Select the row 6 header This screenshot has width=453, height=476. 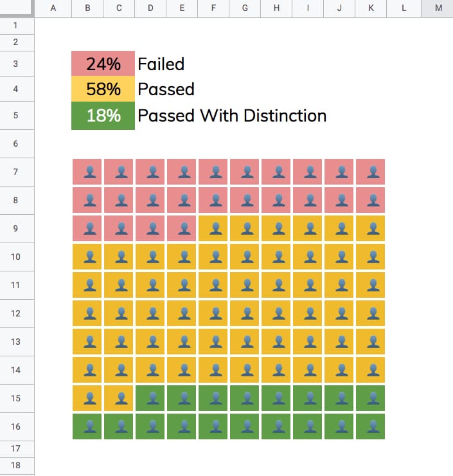(x=16, y=143)
